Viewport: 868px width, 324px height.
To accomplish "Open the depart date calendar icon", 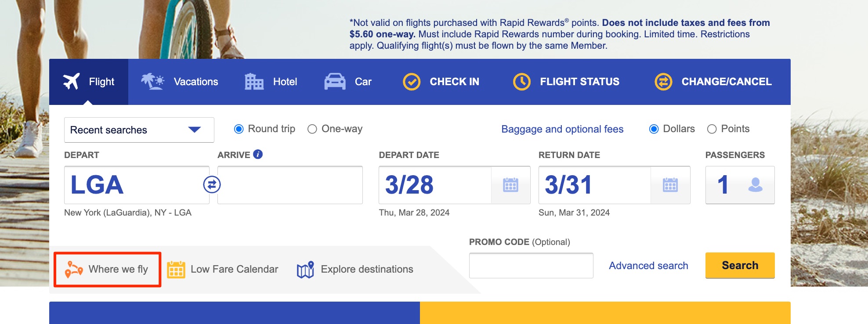I will tap(511, 186).
